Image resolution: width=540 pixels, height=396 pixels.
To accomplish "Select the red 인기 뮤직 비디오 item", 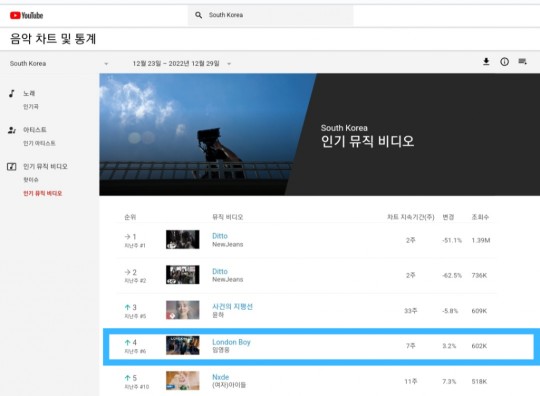I will [42, 193].
